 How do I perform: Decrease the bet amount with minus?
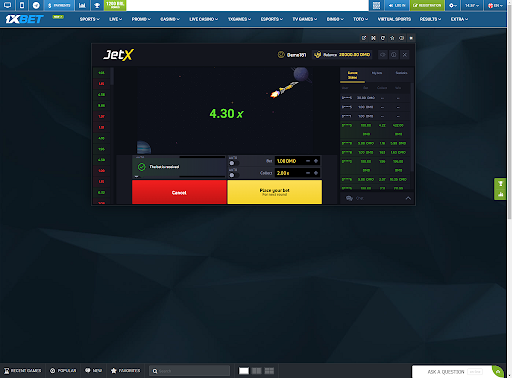click(308, 161)
